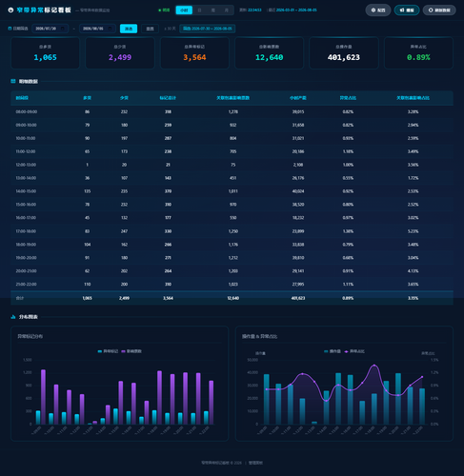Select the 17:00-18:00 table row
Screen dimensions: 464x476
[x=232, y=231]
